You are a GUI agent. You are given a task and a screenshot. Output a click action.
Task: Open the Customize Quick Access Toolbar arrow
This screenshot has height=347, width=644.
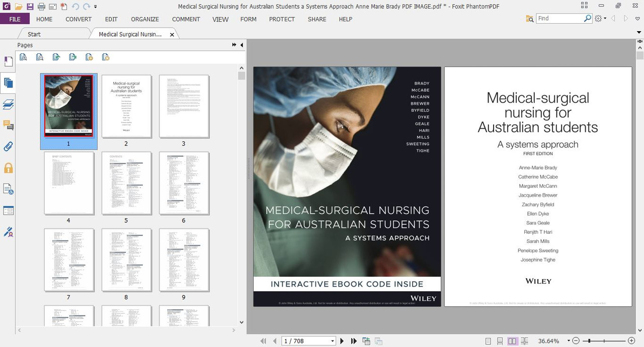(x=96, y=7)
